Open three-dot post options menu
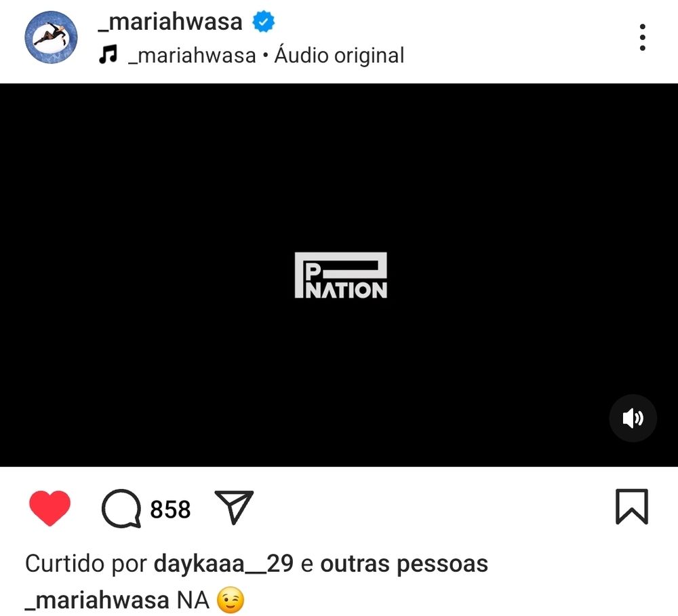Image resolution: width=678 pixels, height=616 pixels. [x=643, y=37]
